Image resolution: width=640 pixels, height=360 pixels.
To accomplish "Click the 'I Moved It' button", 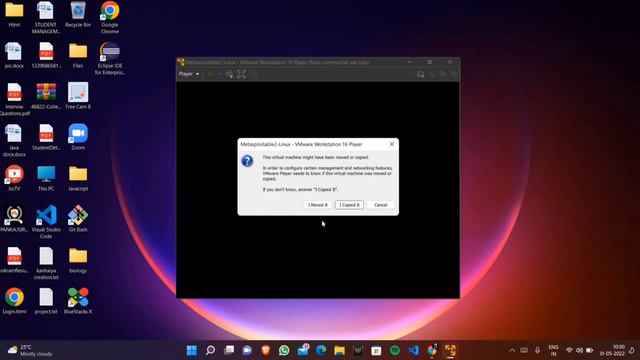I will tap(318, 205).
